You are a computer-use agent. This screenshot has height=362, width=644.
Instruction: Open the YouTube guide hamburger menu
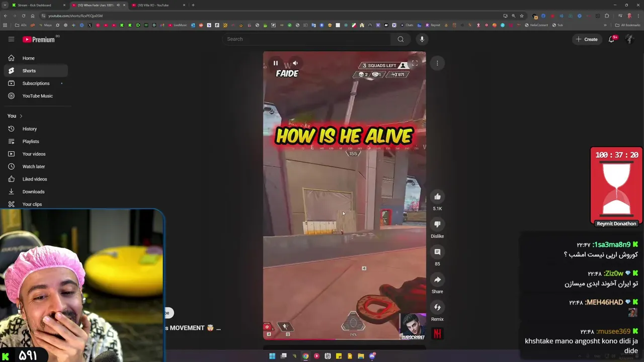coord(11,39)
